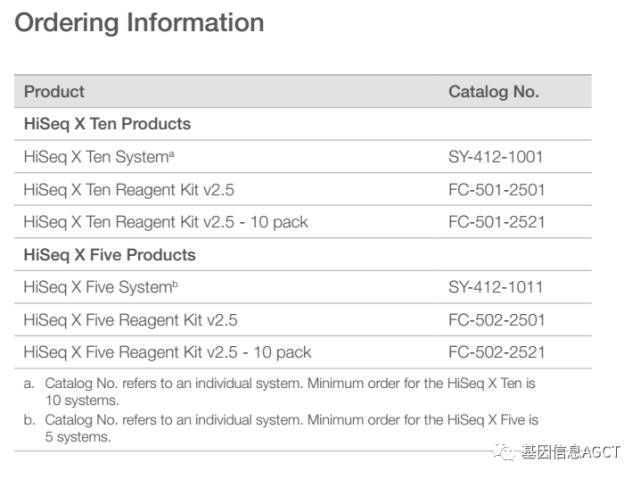The width and height of the screenshot is (640, 479).
Task: Select the HiSeq X Five Products section heading
Action: [x=109, y=254]
